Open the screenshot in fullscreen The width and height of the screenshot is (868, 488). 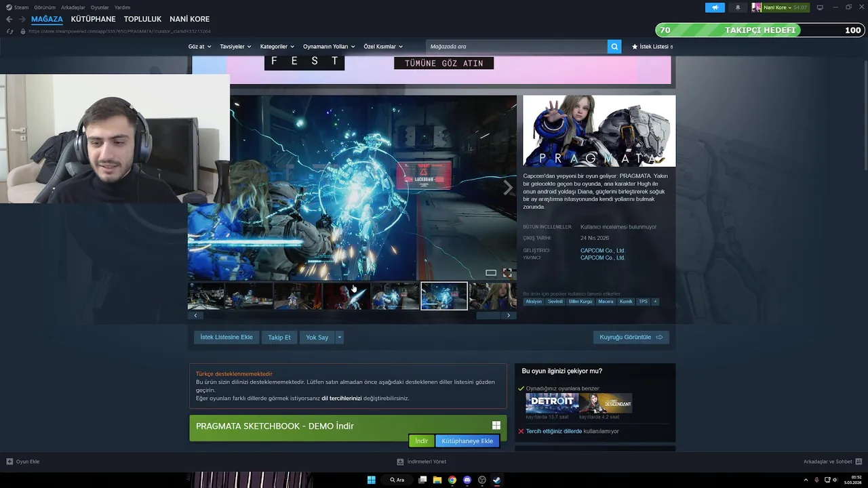coord(507,272)
